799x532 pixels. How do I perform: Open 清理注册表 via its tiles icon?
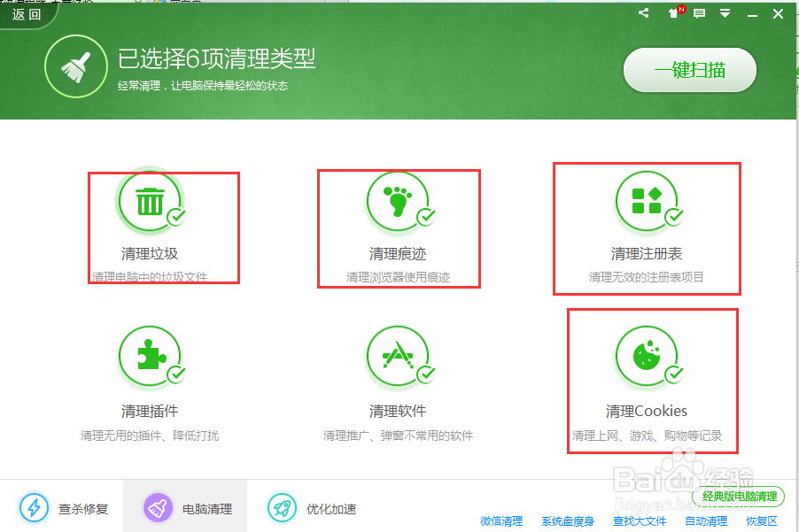pyautogui.click(x=648, y=201)
